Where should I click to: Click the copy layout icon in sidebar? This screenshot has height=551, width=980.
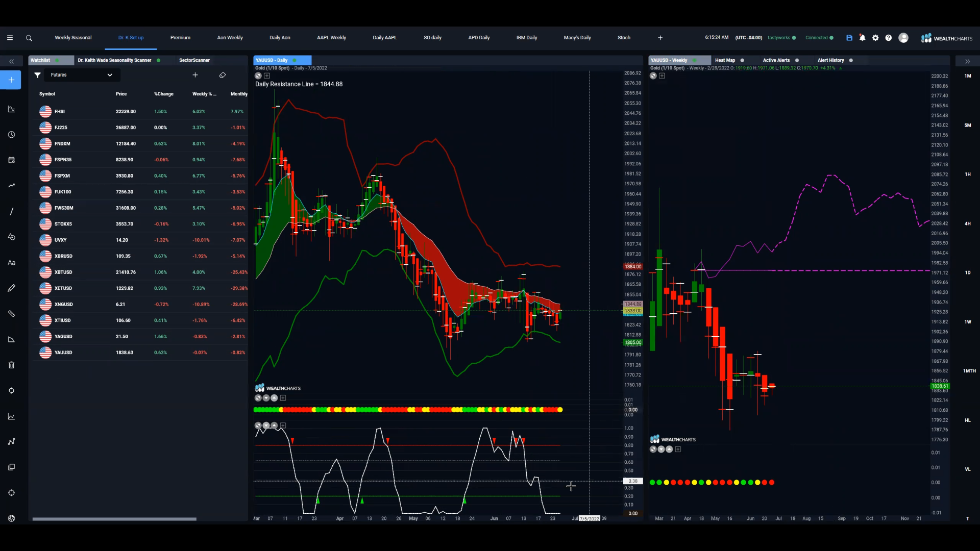(11, 467)
